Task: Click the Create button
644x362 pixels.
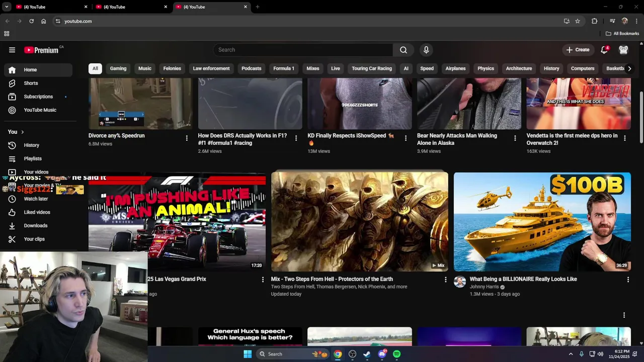Action: pos(577,50)
